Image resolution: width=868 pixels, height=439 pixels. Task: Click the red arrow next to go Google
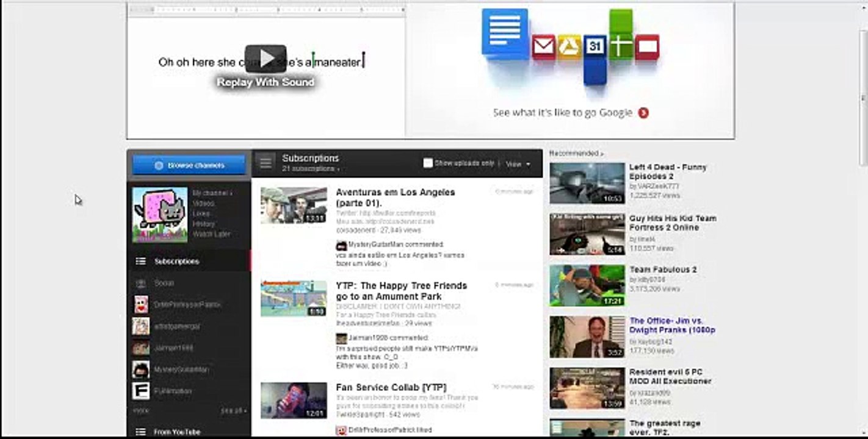click(x=643, y=113)
